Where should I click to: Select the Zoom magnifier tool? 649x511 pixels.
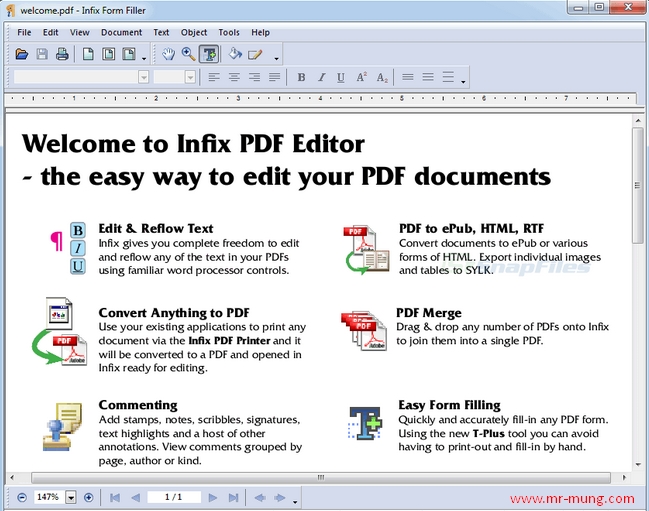[189, 54]
